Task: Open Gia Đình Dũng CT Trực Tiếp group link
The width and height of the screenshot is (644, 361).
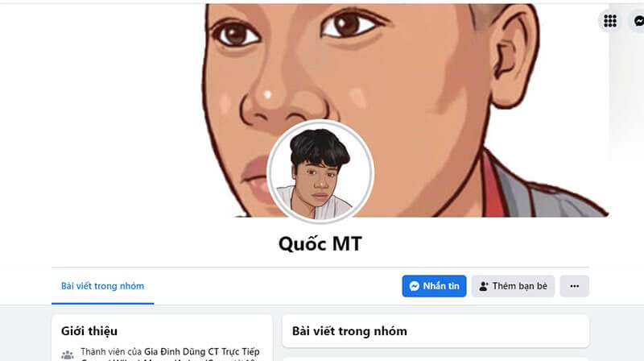Action: (202, 352)
